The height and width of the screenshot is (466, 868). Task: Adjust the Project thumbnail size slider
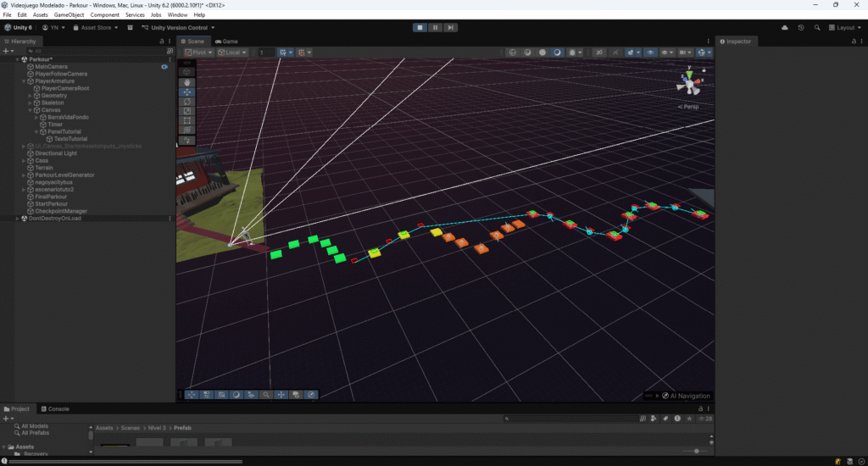tap(695, 451)
